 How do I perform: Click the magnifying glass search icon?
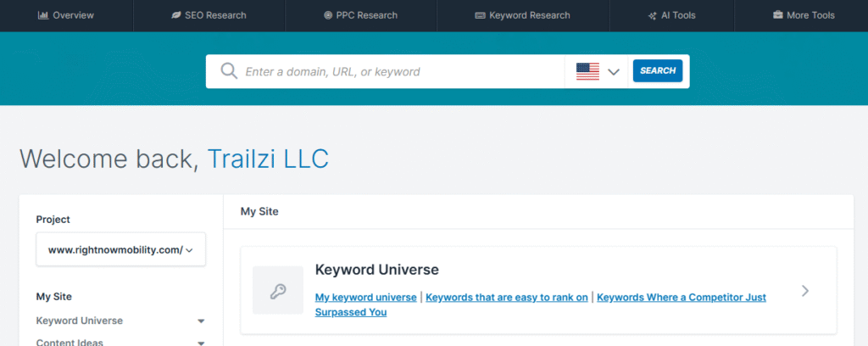tap(228, 71)
